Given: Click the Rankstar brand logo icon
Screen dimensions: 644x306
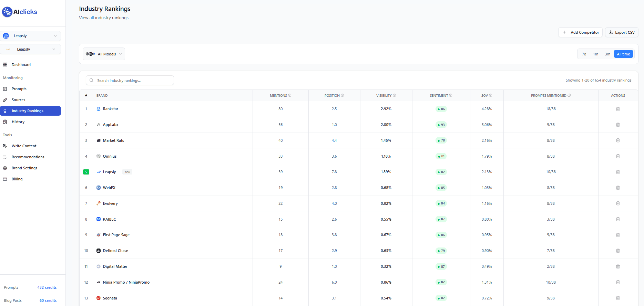Looking at the screenshot, I should pos(99,109).
